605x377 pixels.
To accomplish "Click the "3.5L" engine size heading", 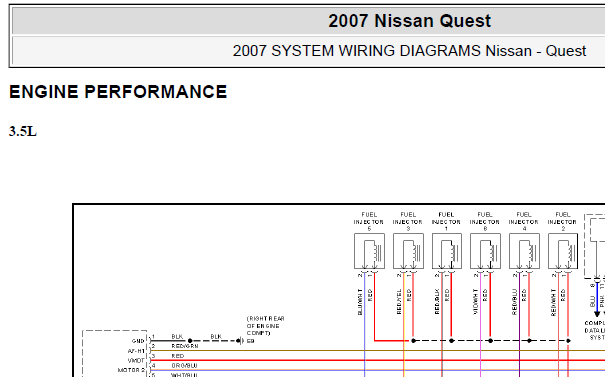I will pyautogui.click(x=23, y=132).
